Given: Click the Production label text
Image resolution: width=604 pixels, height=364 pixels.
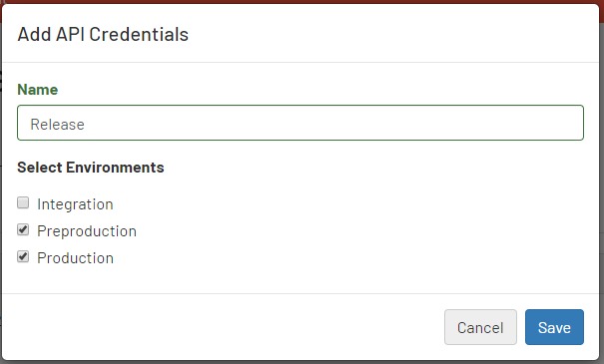Looking at the screenshot, I should coord(76,258).
